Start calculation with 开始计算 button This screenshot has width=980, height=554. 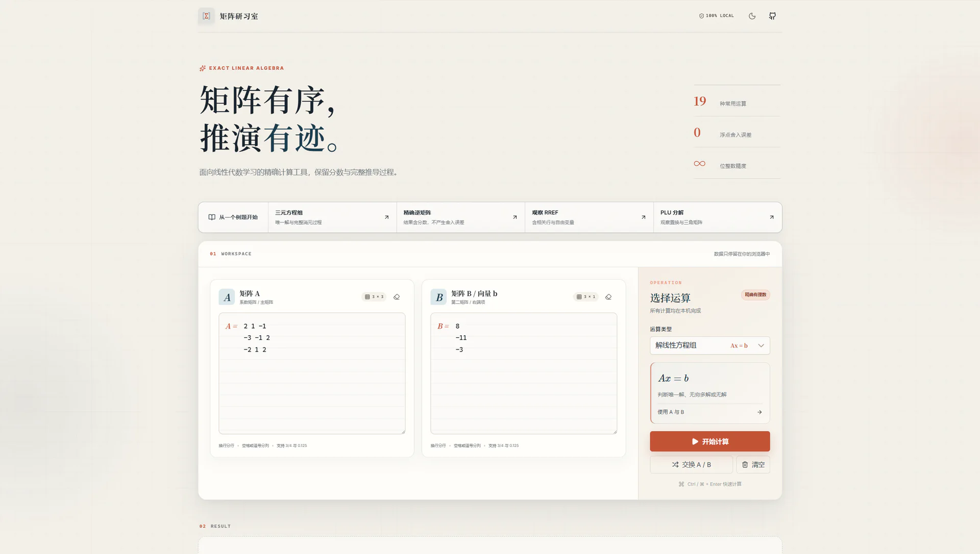coord(709,441)
